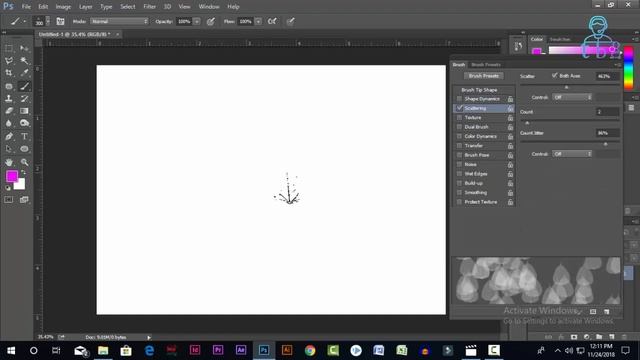
Task: Select the Move tool
Action: (24, 49)
